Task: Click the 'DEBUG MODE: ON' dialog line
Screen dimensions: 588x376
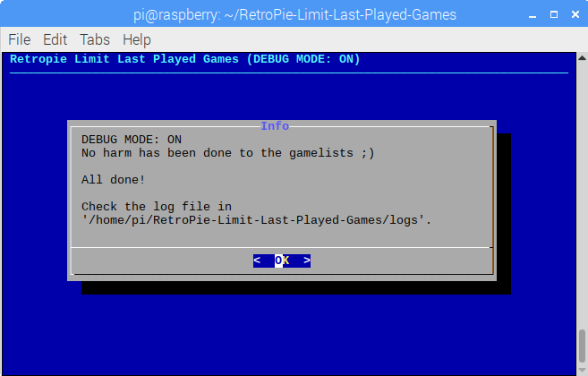Action: [x=132, y=140]
